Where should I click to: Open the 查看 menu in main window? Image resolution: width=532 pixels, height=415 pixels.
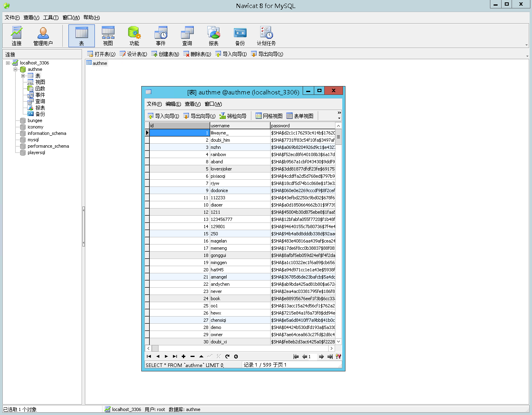pyautogui.click(x=31, y=17)
